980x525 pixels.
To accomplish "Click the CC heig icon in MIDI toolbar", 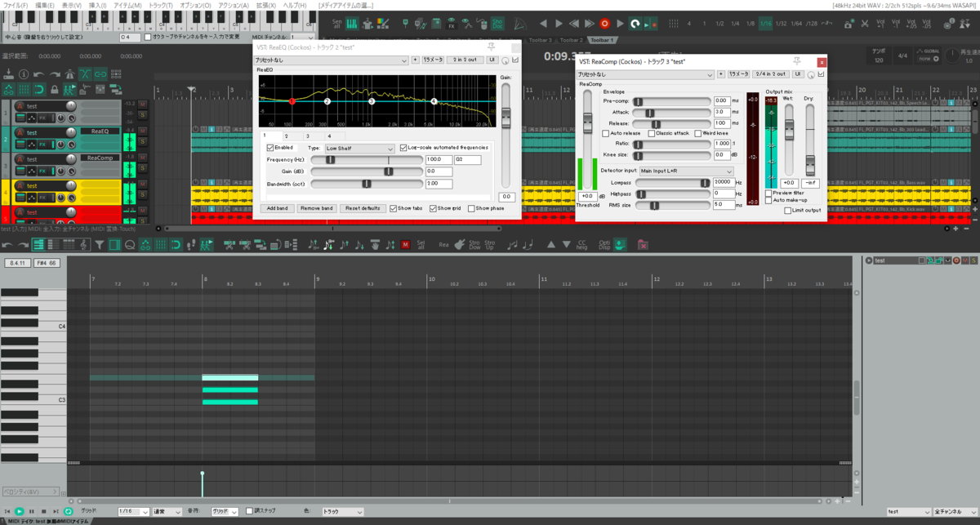I will click(582, 244).
